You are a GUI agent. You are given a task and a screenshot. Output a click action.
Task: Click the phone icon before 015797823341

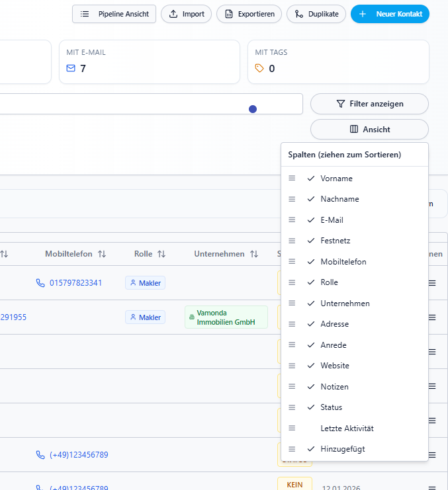click(40, 283)
